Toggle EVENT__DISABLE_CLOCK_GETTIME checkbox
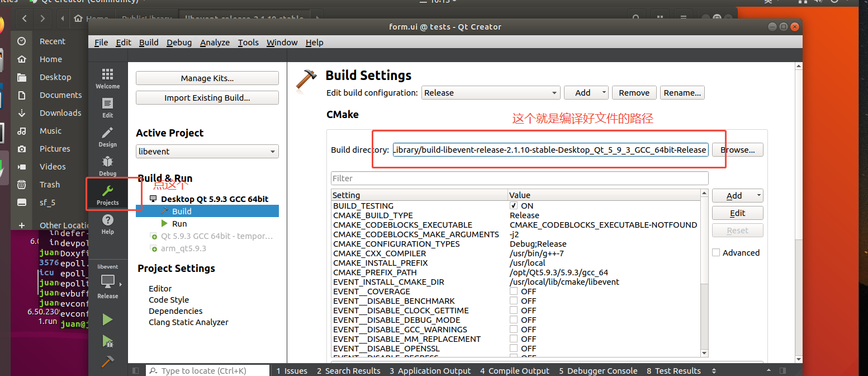Image resolution: width=868 pixels, height=376 pixels. pyautogui.click(x=514, y=311)
